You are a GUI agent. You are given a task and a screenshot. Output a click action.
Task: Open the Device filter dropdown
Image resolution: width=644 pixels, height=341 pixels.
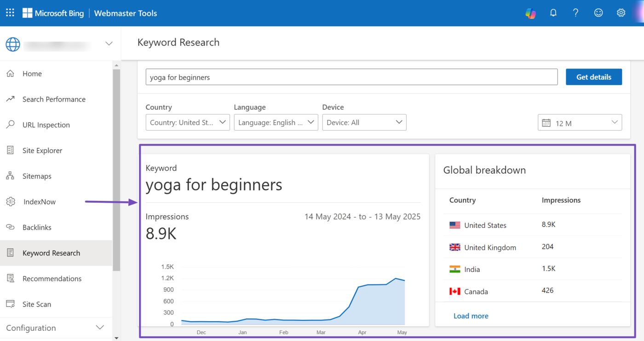click(364, 123)
